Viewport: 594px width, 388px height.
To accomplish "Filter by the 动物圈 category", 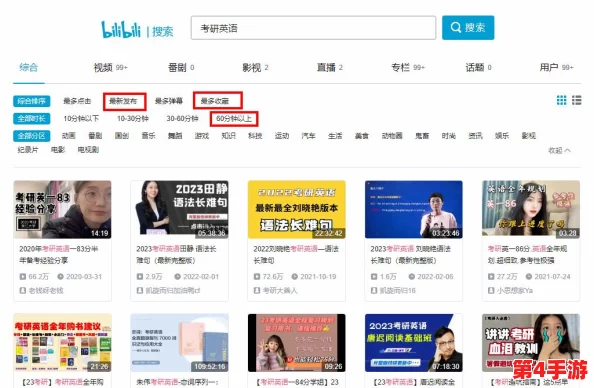I will [x=392, y=136].
